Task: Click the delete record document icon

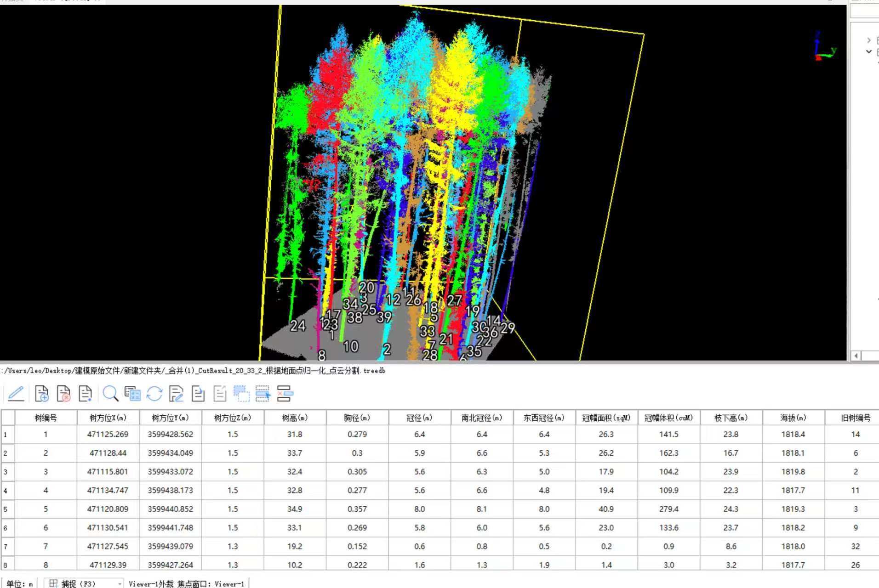Action: [63, 394]
